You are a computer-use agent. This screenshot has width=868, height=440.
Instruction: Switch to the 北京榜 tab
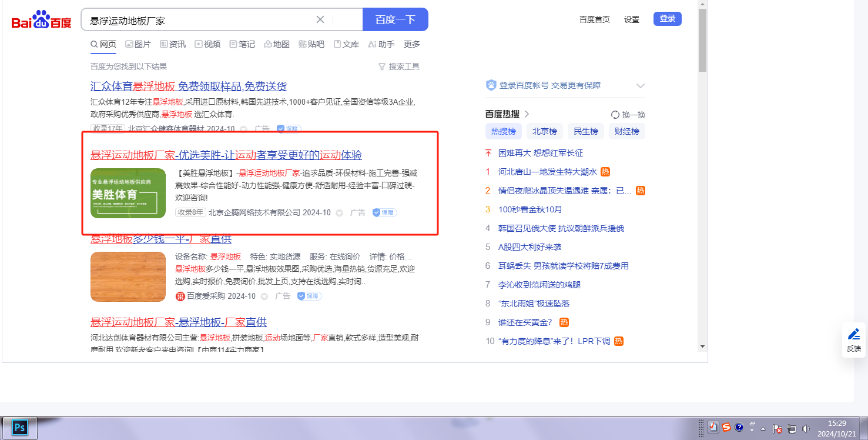tap(544, 131)
